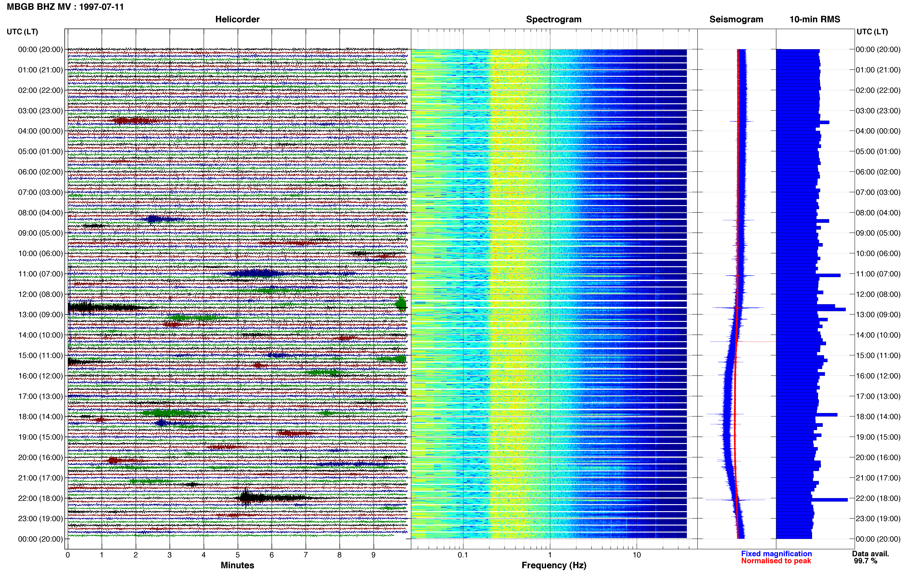The height and width of the screenshot is (578, 924).
Task: Click left-axis time label '09:00 (05:00)'
Action: [41, 233]
